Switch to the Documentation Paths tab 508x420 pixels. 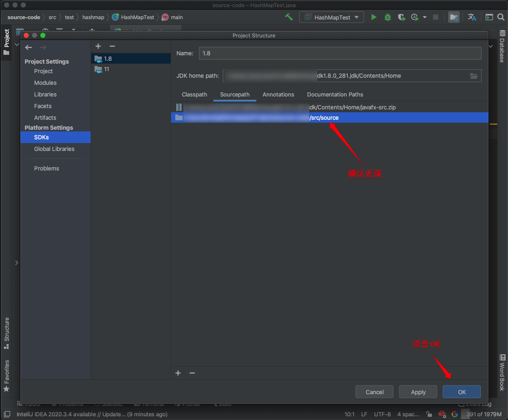pyautogui.click(x=335, y=94)
